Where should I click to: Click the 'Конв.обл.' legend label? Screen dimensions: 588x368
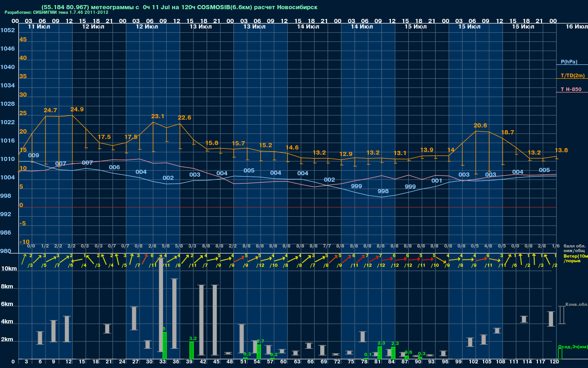click(x=576, y=305)
